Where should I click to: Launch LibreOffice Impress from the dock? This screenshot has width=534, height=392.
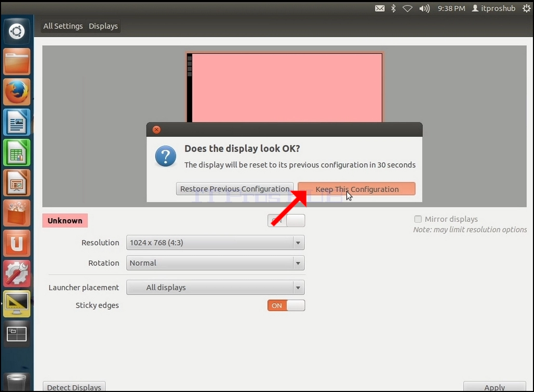click(x=17, y=183)
